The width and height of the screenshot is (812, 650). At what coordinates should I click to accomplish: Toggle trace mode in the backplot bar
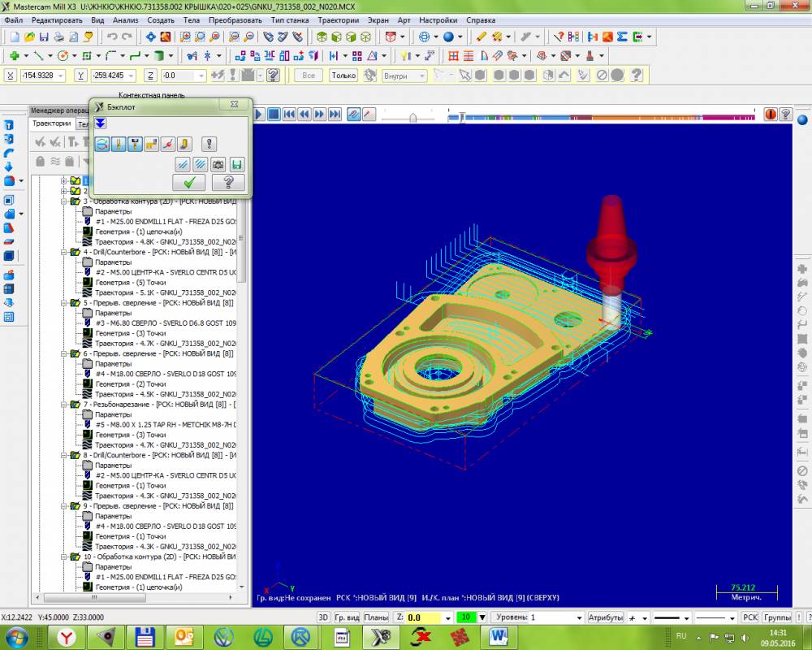pos(354,114)
